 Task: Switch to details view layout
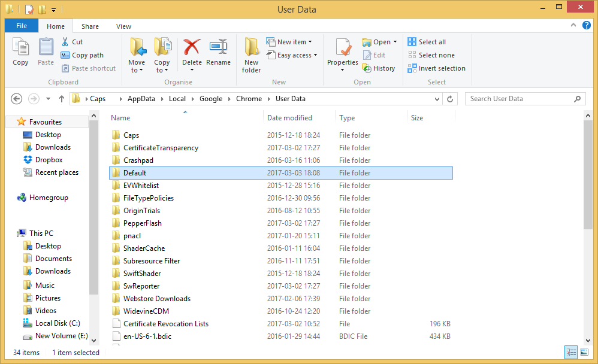571,353
